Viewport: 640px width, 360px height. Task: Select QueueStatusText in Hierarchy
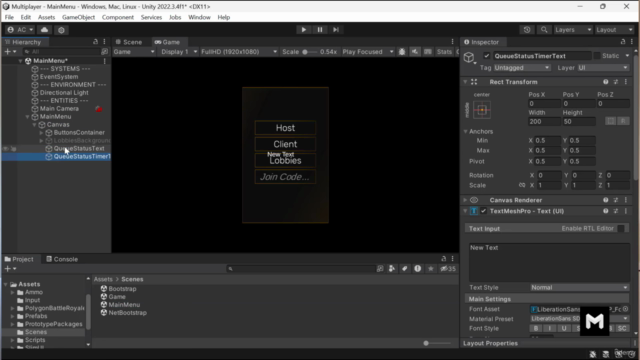pyautogui.click(x=79, y=149)
